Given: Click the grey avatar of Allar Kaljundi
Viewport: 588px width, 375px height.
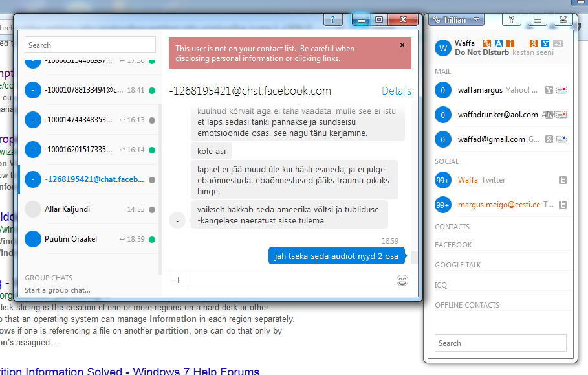Looking at the screenshot, I should click(x=33, y=209).
